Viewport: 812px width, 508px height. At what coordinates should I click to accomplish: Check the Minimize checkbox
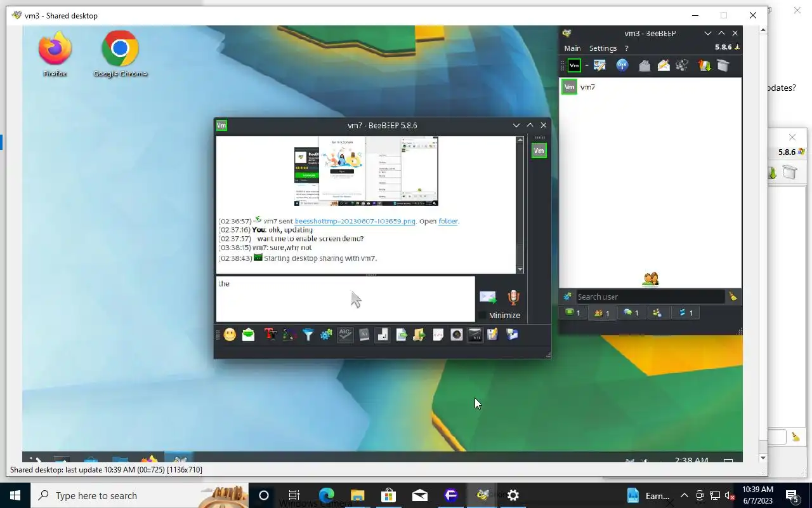pos(483,316)
